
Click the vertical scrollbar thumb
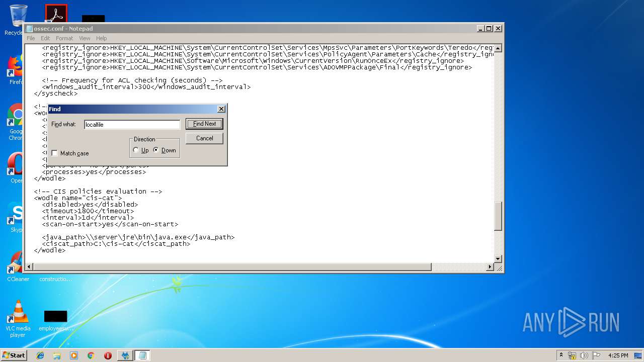[498, 216]
